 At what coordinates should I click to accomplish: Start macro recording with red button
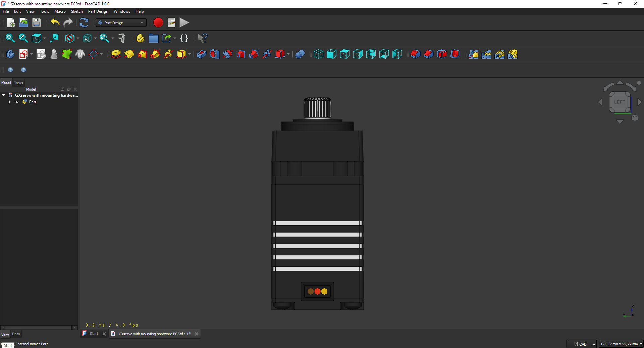click(x=158, y=22)
